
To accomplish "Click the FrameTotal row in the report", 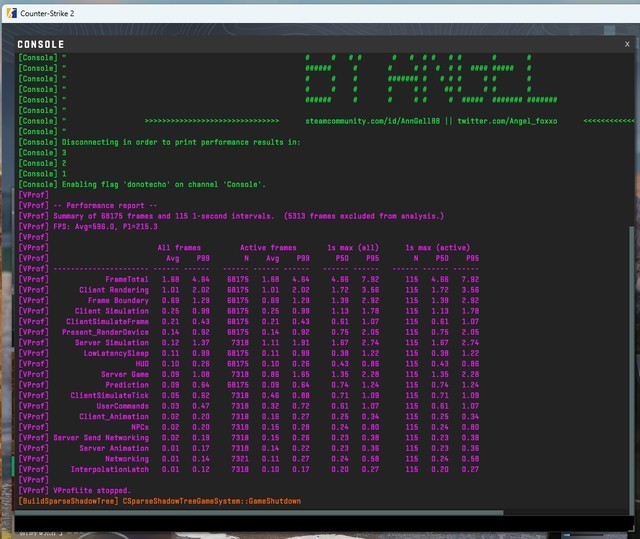I will point(128,280).
